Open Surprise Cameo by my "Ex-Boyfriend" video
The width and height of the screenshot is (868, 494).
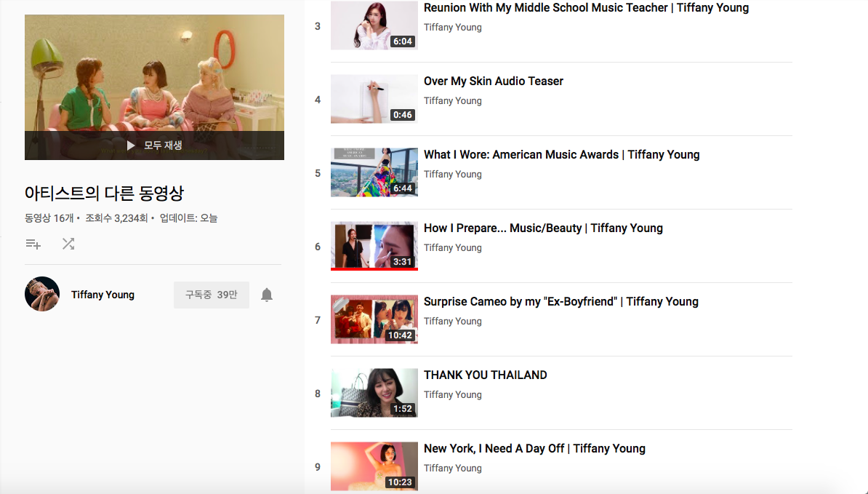[560, 302]
